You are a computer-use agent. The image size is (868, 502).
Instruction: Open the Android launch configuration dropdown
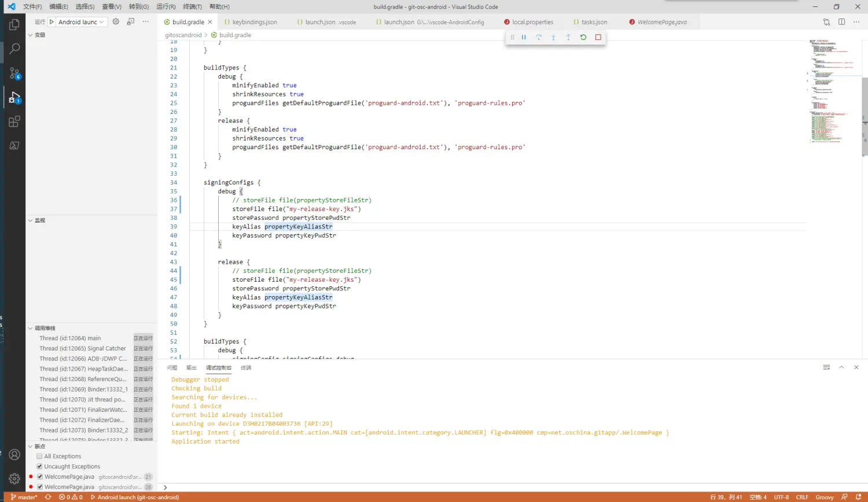(82, 22)
